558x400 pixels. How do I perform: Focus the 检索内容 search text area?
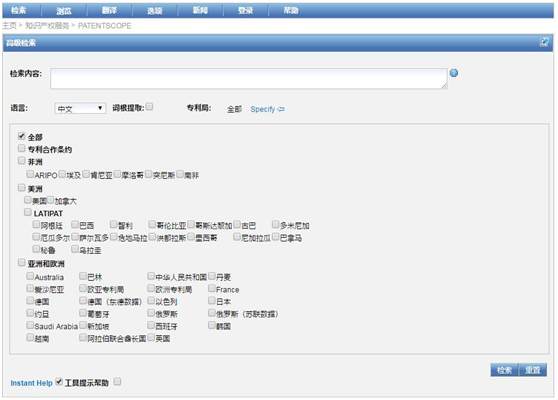tap(249, 79)
